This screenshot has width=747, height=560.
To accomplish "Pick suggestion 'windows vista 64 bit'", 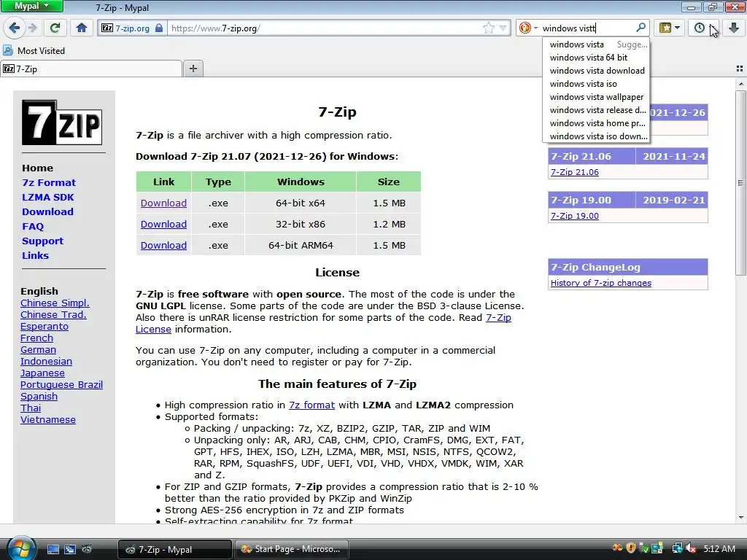I will pyautogui.click(x=596, y=57).
